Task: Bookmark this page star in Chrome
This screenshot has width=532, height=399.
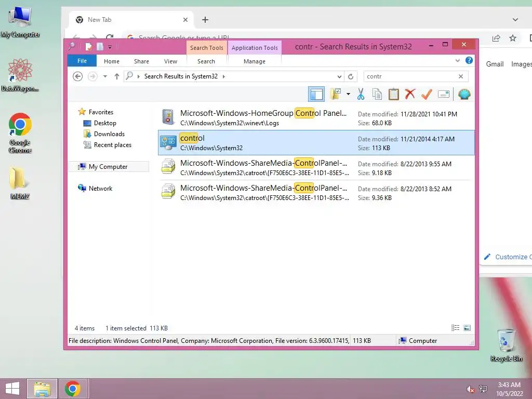Action: [x=513, y=38]
